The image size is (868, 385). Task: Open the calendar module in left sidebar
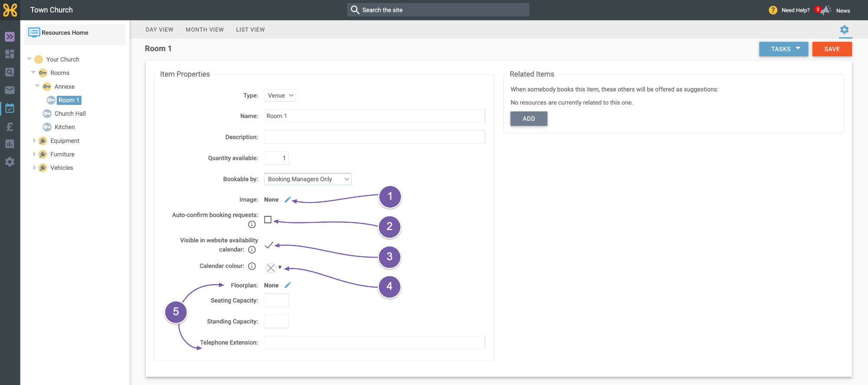(10, 108)
